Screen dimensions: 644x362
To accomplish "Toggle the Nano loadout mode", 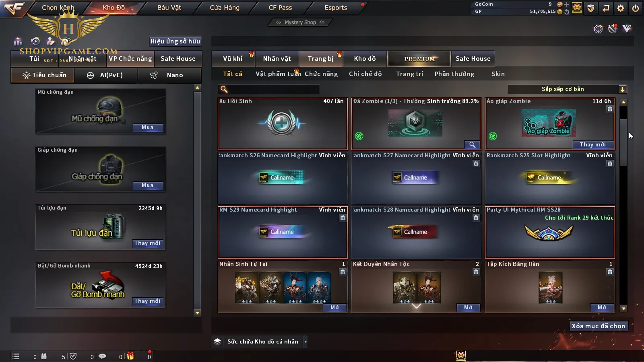I will 169,75.
